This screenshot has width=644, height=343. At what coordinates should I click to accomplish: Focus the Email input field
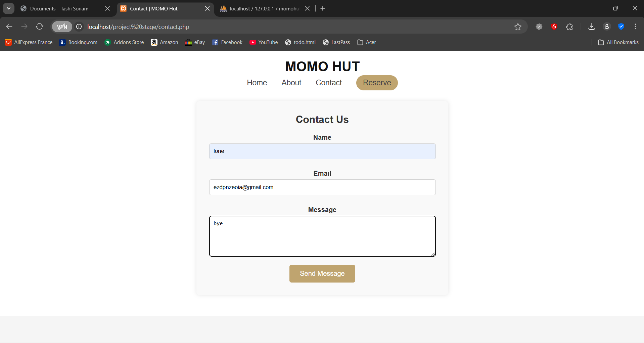coord(322,187)
